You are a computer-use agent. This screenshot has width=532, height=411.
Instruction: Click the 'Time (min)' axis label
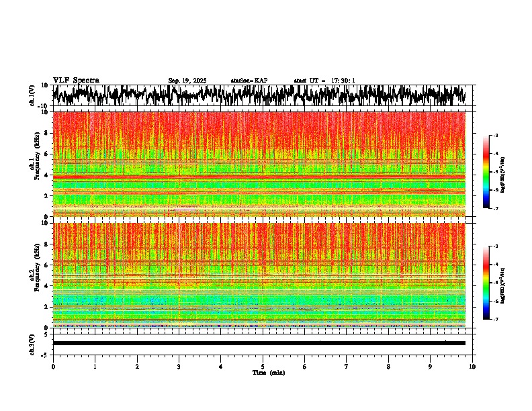point(269,373)
